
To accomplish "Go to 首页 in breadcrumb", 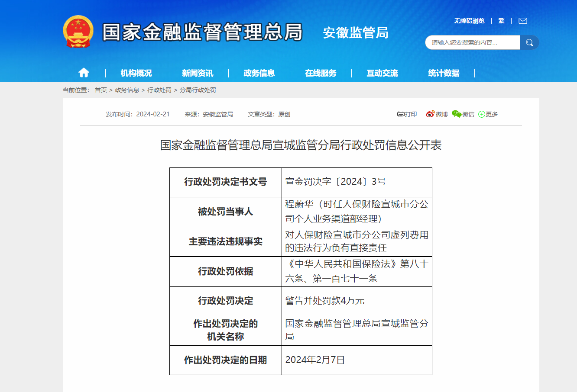I will 100,90.
